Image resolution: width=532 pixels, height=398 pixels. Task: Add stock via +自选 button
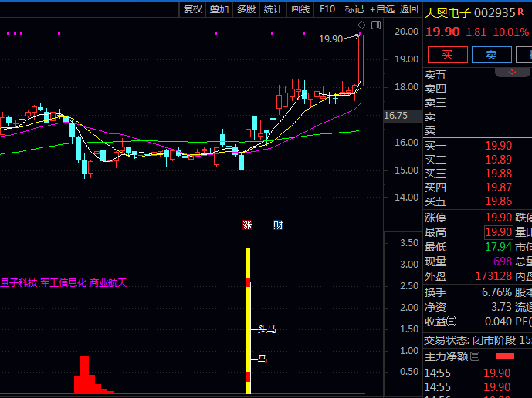pos(382,9)
